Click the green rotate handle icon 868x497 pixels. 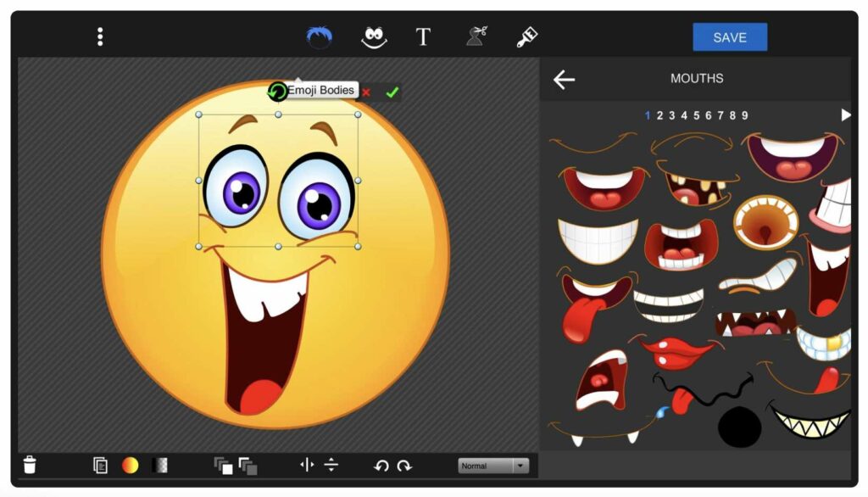click(x=277, y=91)
